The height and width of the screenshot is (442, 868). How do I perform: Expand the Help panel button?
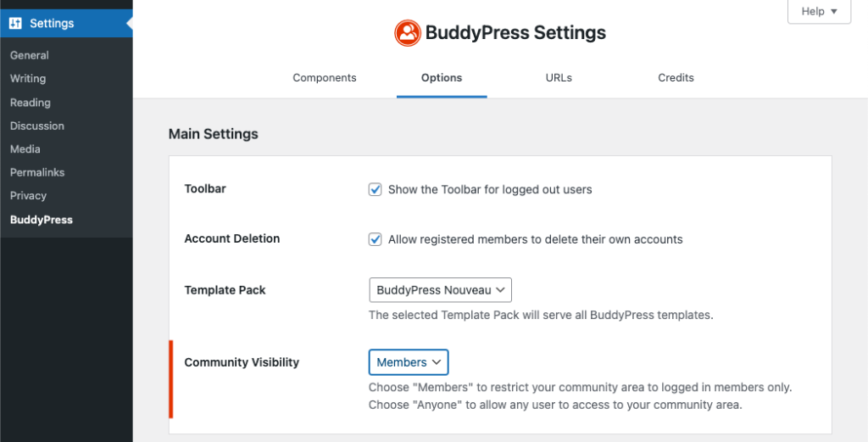coord(820,12)
